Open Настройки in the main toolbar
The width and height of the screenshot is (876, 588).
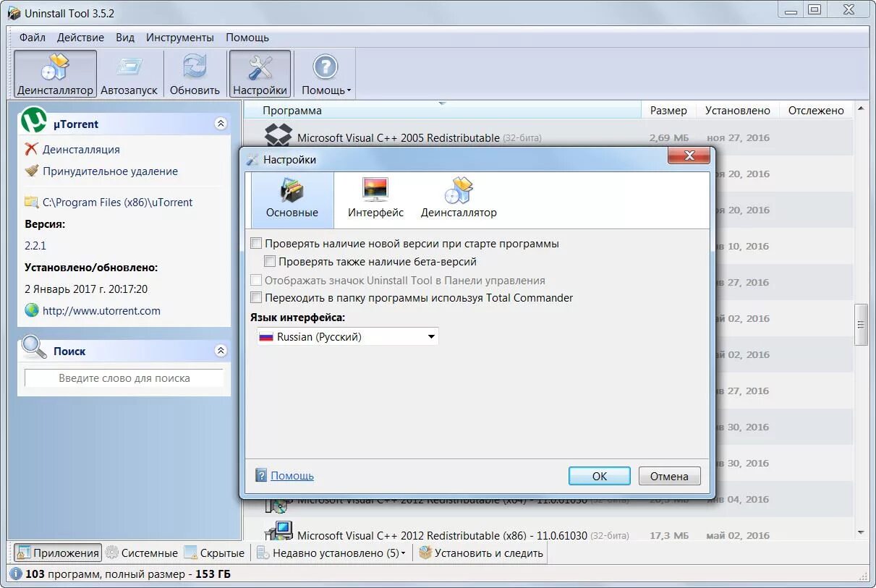click(x=260, y=74)
